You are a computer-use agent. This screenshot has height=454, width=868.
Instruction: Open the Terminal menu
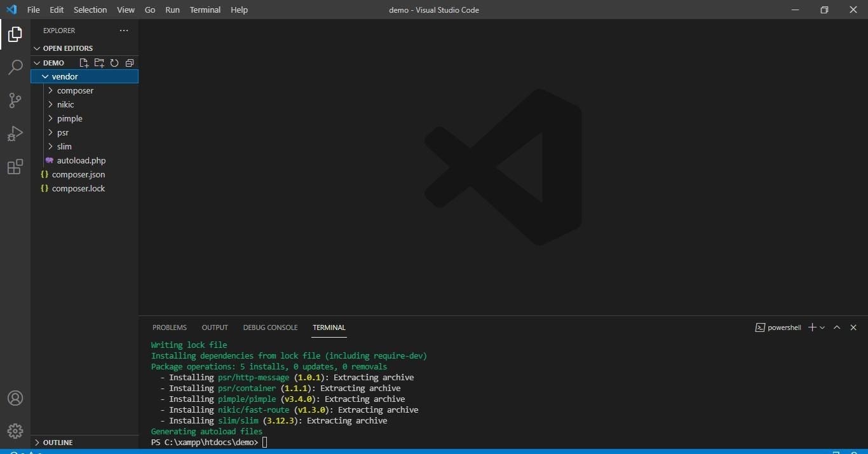click(205, 10)
